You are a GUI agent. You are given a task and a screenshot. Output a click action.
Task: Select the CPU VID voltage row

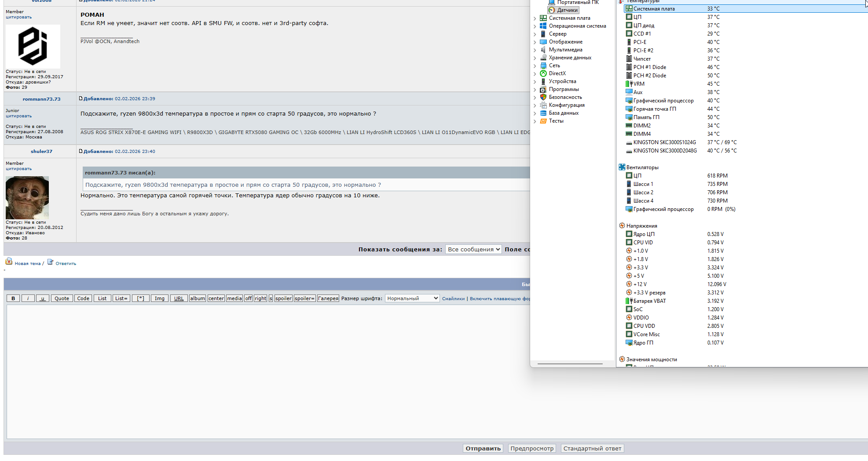(745, 243)
